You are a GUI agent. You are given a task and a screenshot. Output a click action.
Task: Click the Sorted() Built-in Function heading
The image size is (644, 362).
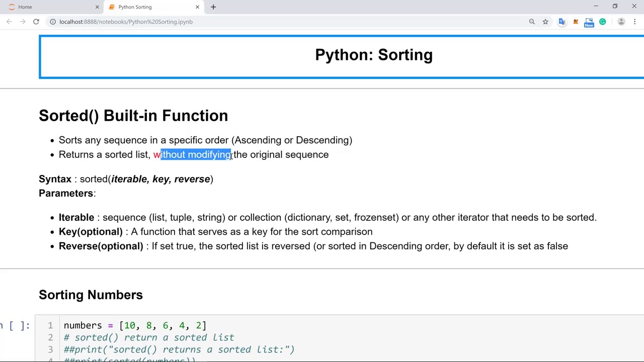pos(133,116)
